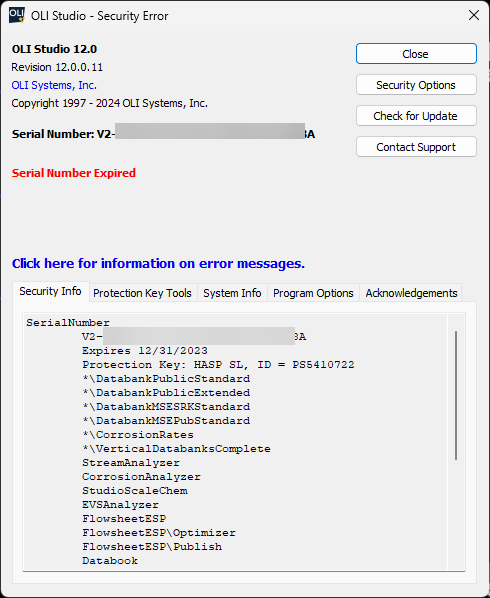Click the OLI Studio title bar icon
The width and height of the screenshot is (490, 598).
pos(16,15)
